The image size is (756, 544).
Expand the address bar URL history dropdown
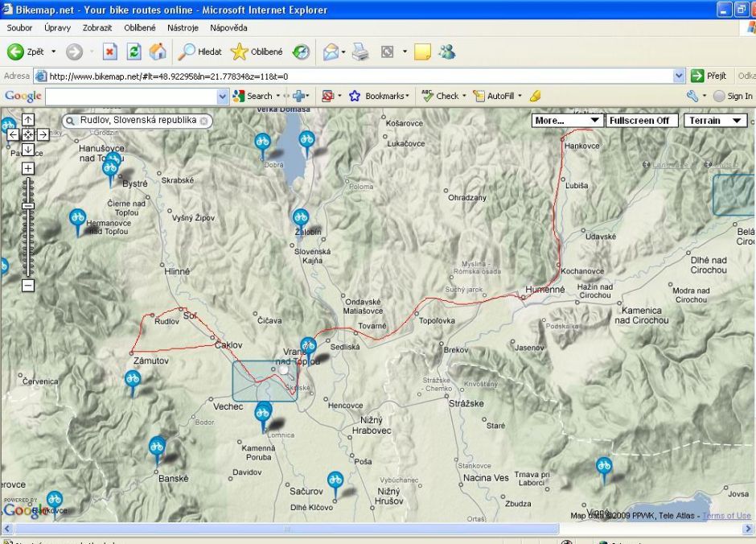680,76
